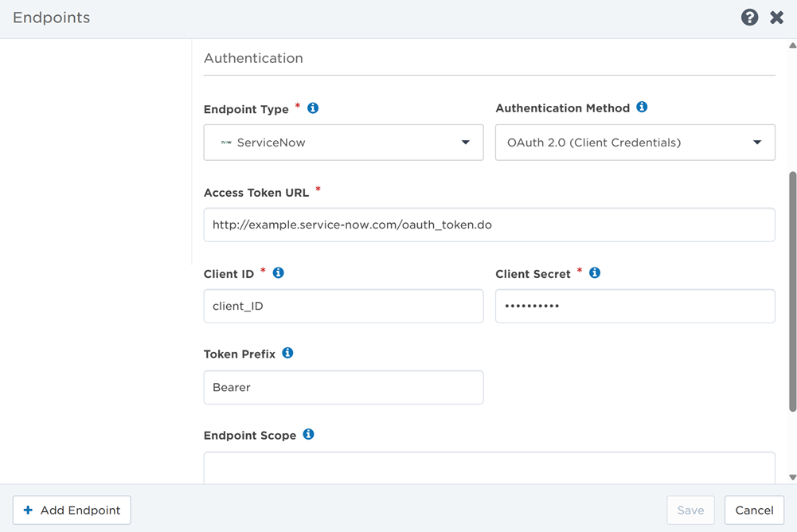Expand the Endpoint Type ServiceNow dropdown

click(x=343, y=143)
